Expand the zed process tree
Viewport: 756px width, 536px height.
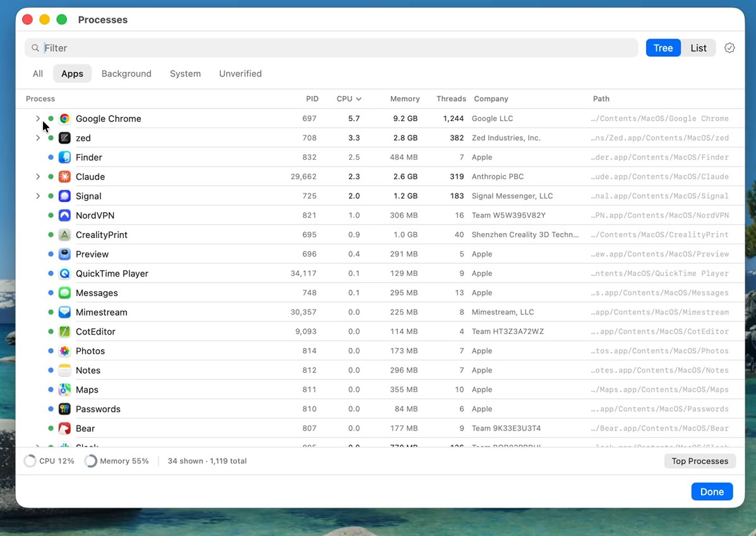pos(38,138)
